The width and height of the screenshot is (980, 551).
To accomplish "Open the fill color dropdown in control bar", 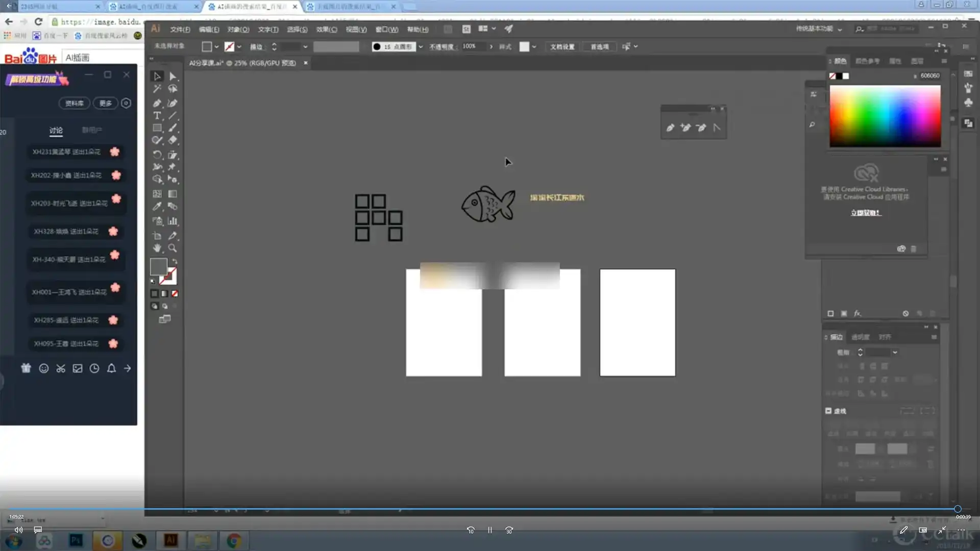I will coord(216,46).
